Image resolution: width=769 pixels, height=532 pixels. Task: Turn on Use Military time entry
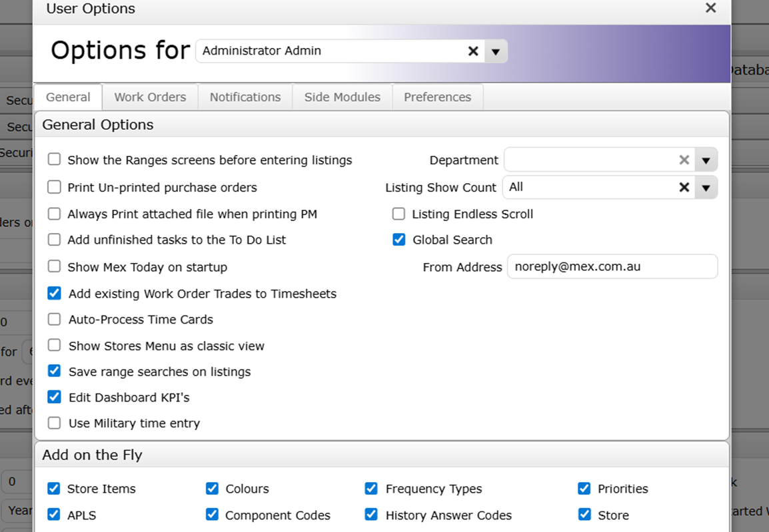(x=55, y=423)
